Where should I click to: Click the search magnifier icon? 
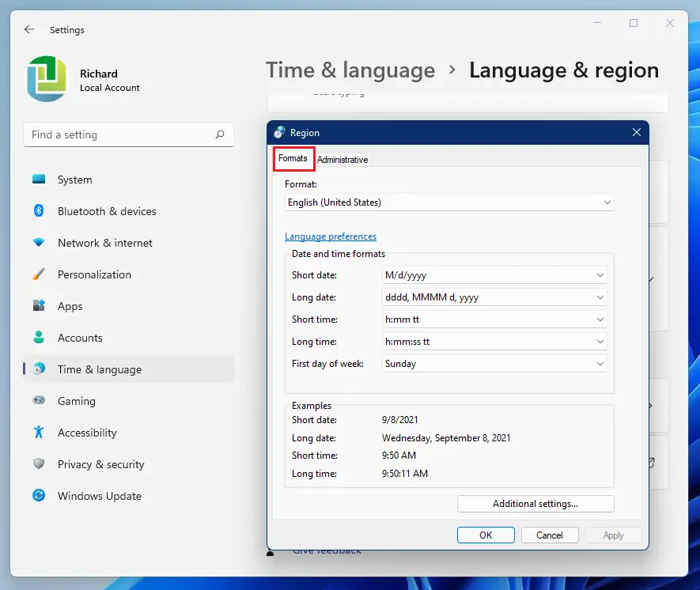point(220,134)
